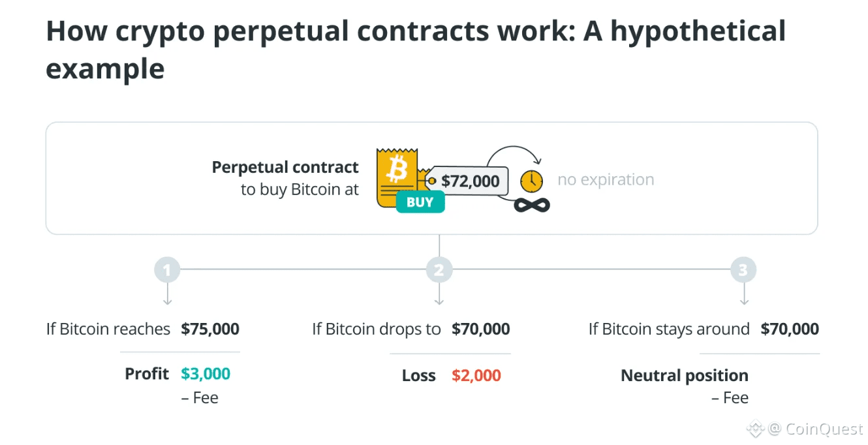Click the green $3,000 profit amount
Viewport: 868px width, 445px height.
[x=206, y=374]
